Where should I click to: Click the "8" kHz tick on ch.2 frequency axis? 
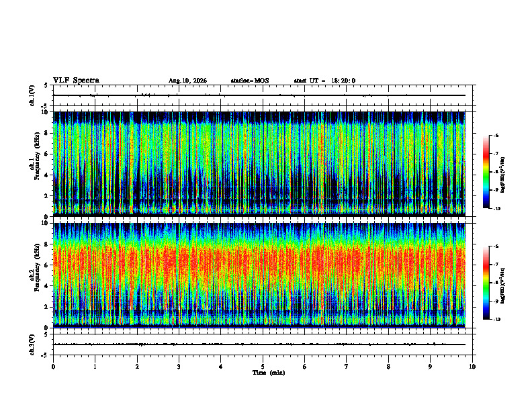pyautogui.click(x=47, y=244)
